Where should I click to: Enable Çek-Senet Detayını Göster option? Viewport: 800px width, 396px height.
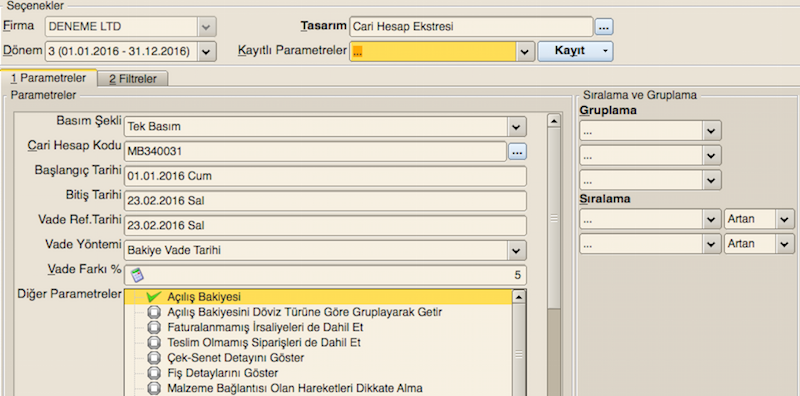(x=154, y=358)
